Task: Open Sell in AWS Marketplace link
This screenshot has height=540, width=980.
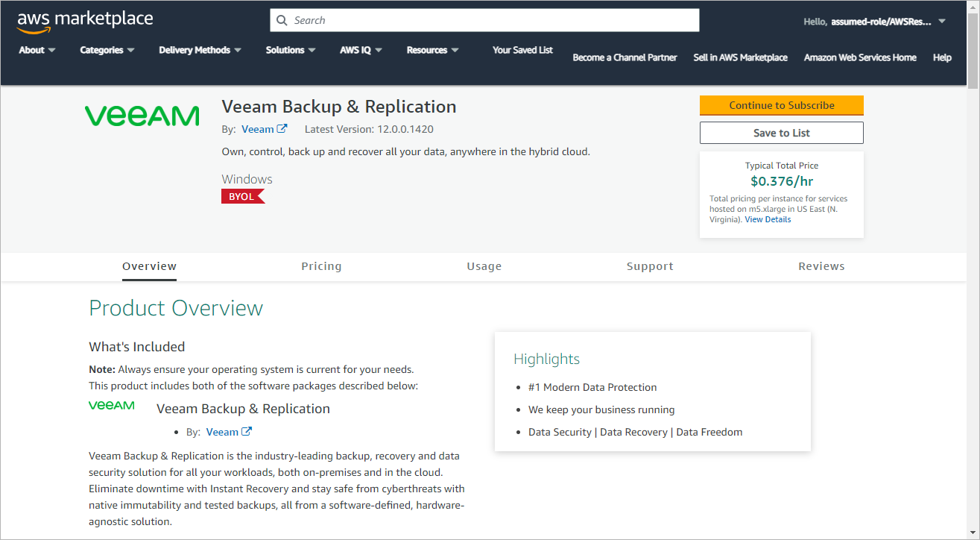Action: pos(740,57)
